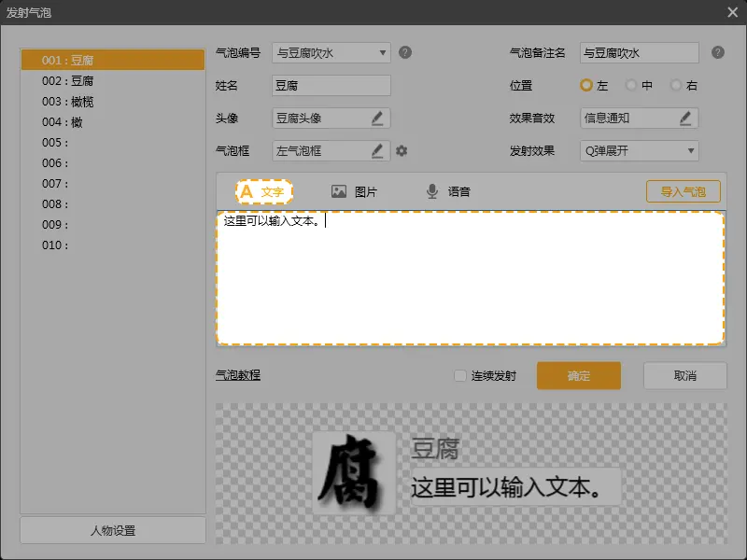This screenshot has height=560, width=747.
Task: Click the 确定 button
Action: pyautogui.click(x=578, y=376)
